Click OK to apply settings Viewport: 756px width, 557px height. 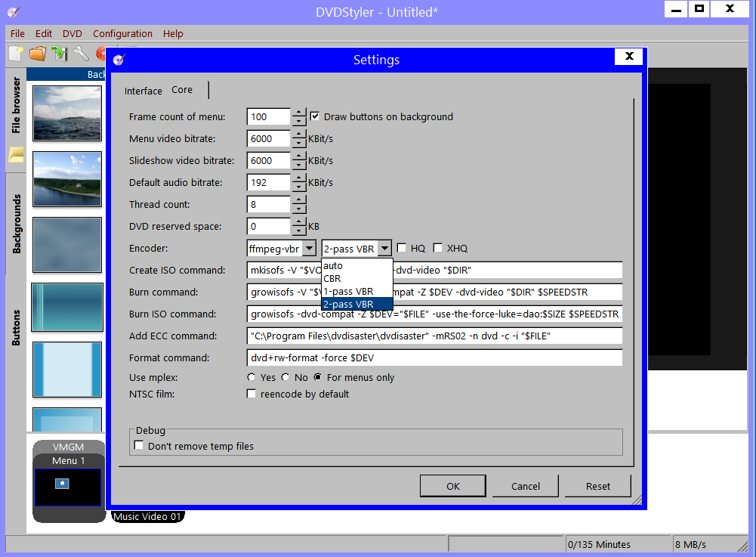pos(452,486)
